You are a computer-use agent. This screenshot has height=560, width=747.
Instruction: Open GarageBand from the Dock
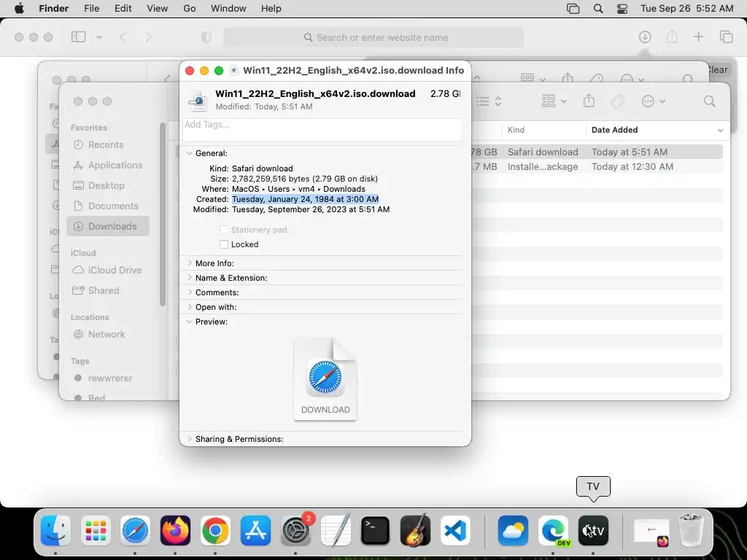[415, 531]
